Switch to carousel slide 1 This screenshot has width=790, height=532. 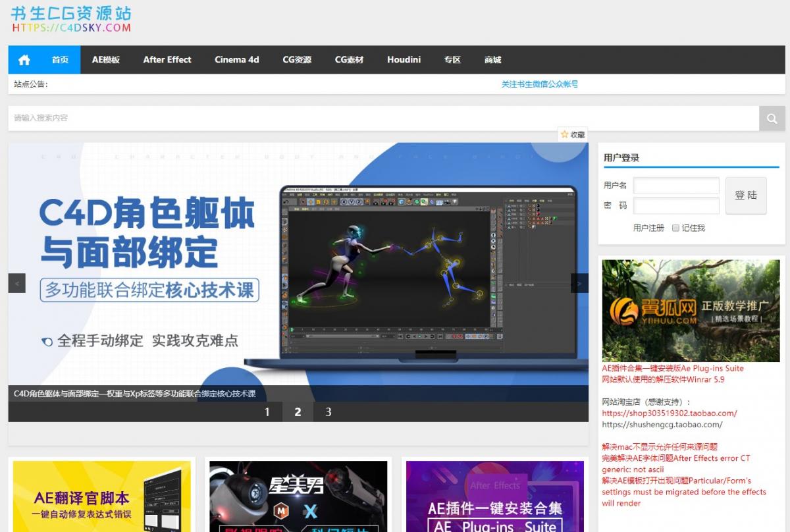[x=267, y=412]
